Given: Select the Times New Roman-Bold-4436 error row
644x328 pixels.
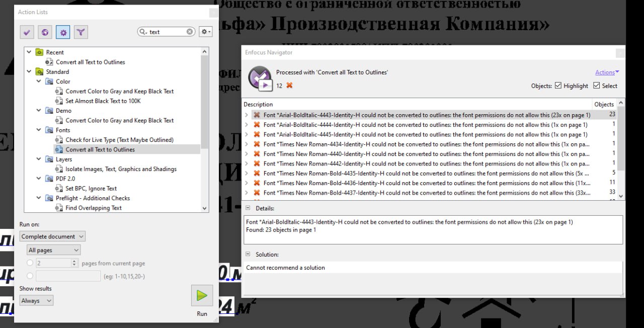Looking at the screenshot, I should point(430,183).
